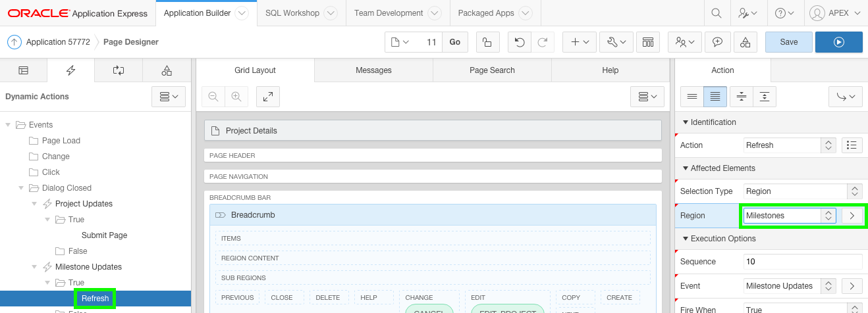Select the False folder under Project Updates

pyautogui.click(x=71, y=251)
